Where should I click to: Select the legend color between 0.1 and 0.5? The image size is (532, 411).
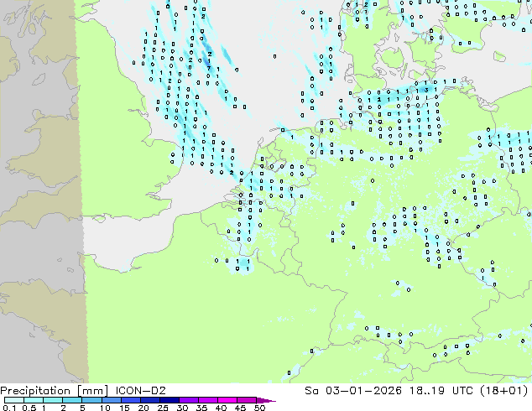(14, 400)
